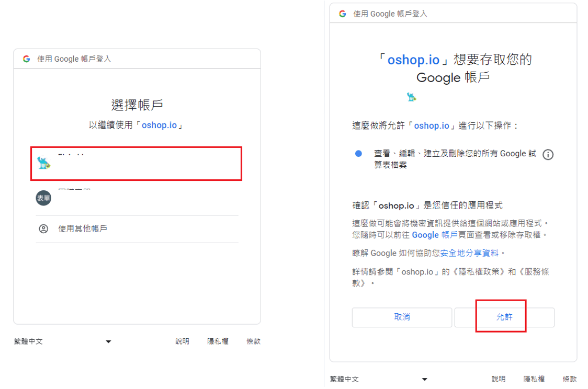Open the Google 帳戶 link in the consent text
Image resolution: width=588 pixels, height=389 pixels.
[x=435, y=235]
